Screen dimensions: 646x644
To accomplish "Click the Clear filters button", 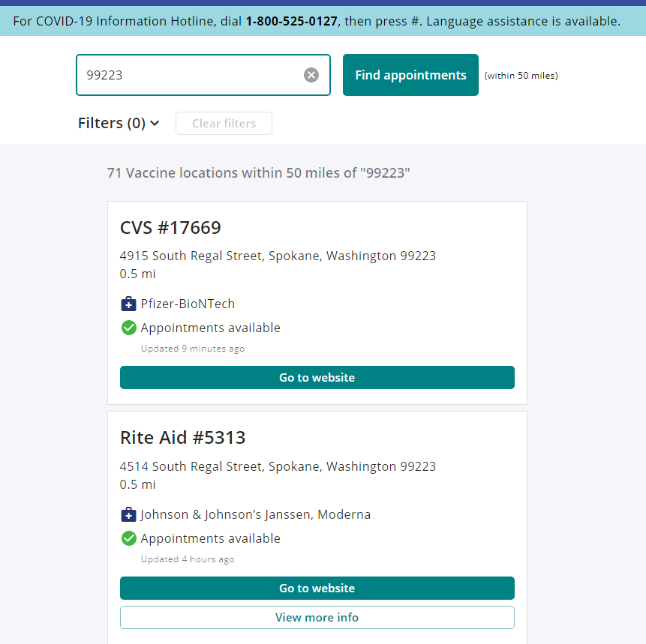I will click(x=224, y=123).
